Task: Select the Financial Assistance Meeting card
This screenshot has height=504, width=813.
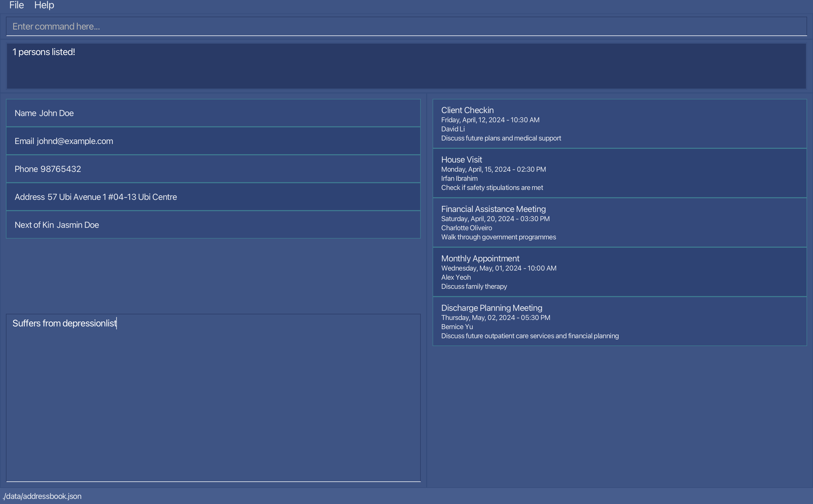Action: point(619,223)
